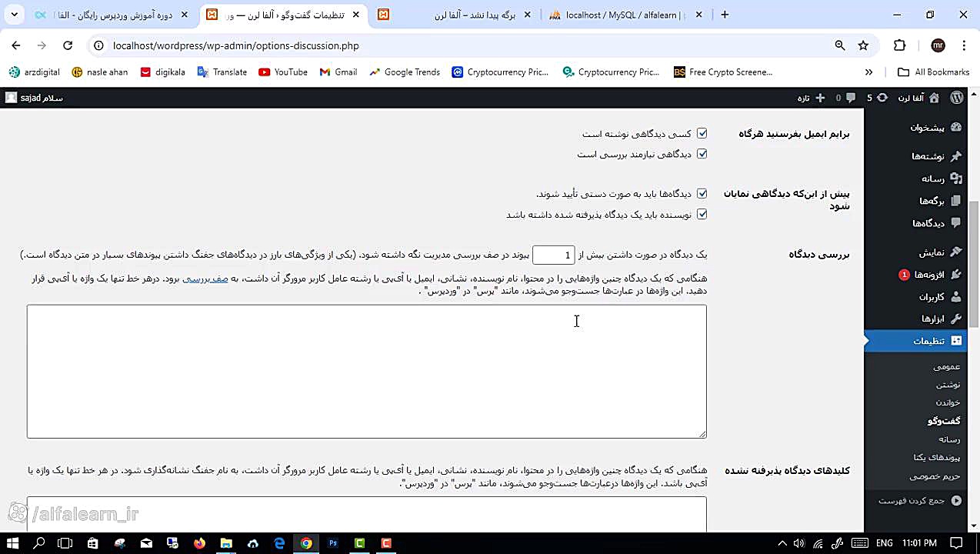Click the bookmark star in address bar

(x=863, y=45)
